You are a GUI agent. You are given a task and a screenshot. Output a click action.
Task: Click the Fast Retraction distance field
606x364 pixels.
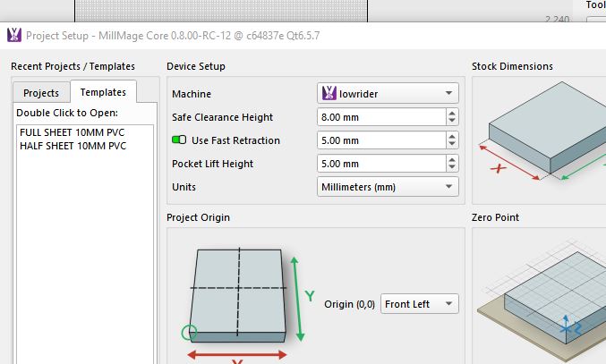pyautogui.click(x=381, y=140)
